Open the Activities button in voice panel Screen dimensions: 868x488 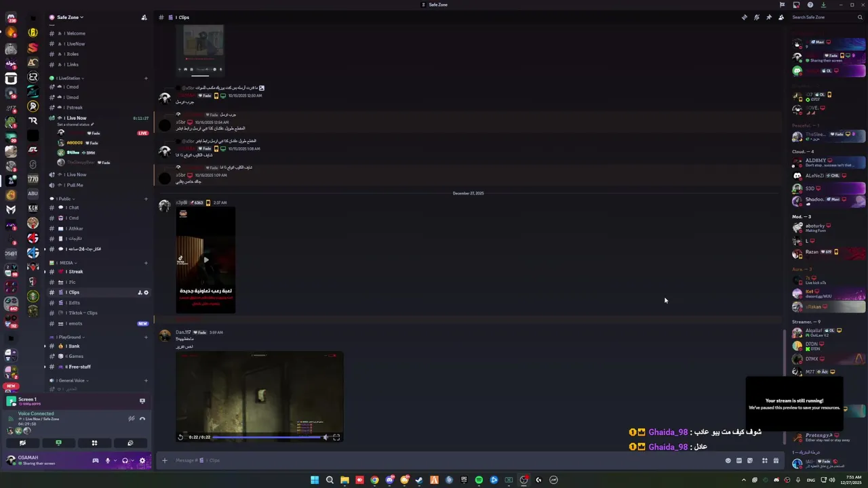click(94, 443)
